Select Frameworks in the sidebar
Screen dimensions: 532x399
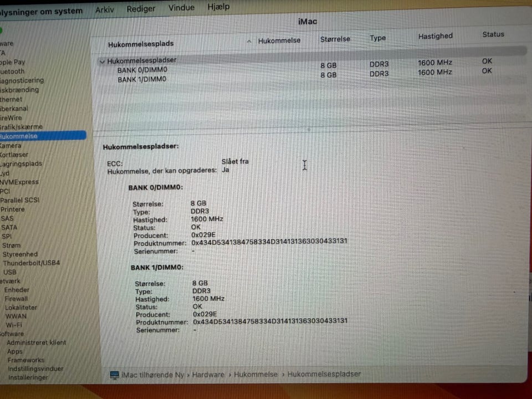(26, 360)
